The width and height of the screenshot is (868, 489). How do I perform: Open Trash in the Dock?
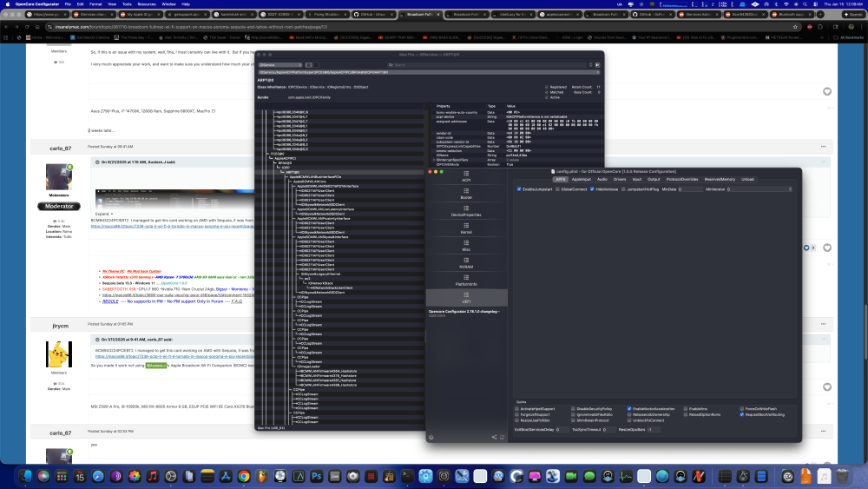tap(842, 476)
